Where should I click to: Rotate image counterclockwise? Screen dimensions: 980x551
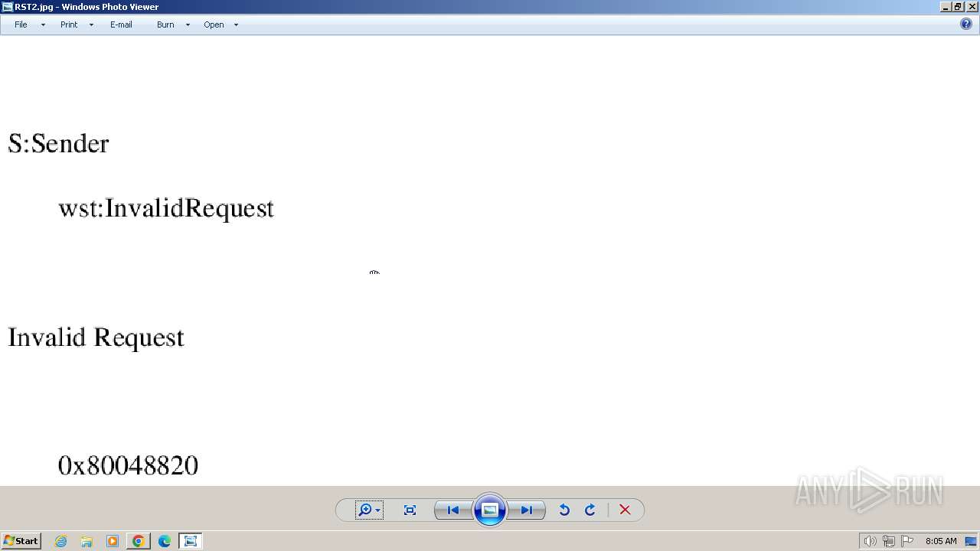[x=564, y=510]
